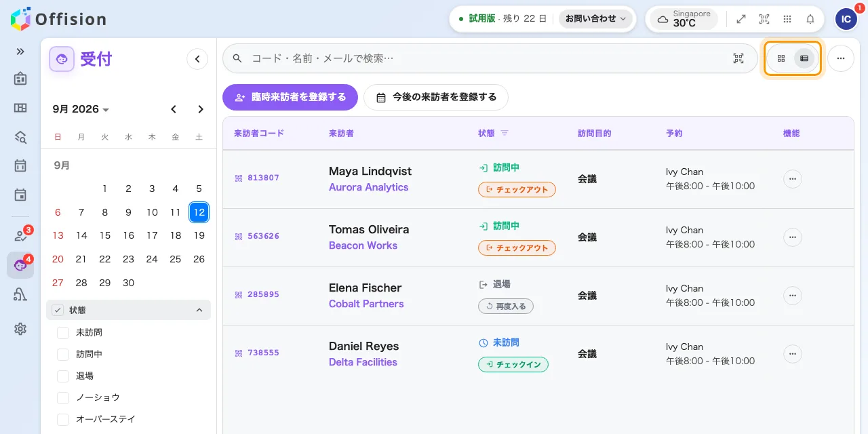Viewport: 868px width, 434px height.
Task: Go to the previous month
Action: pos(174,109)
